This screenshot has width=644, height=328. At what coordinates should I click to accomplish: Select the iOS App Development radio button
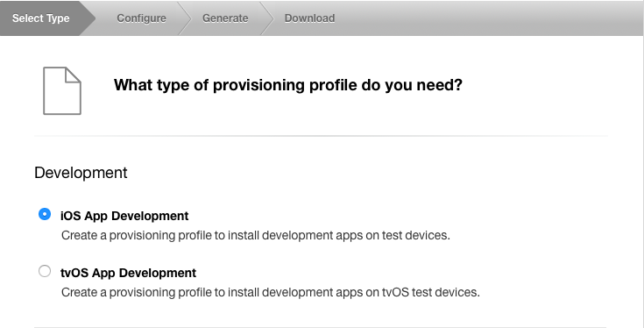[x=45, y=214]
